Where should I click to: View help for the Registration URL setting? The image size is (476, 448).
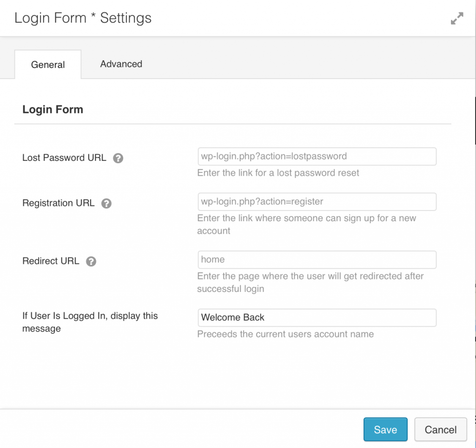[106, 204]
